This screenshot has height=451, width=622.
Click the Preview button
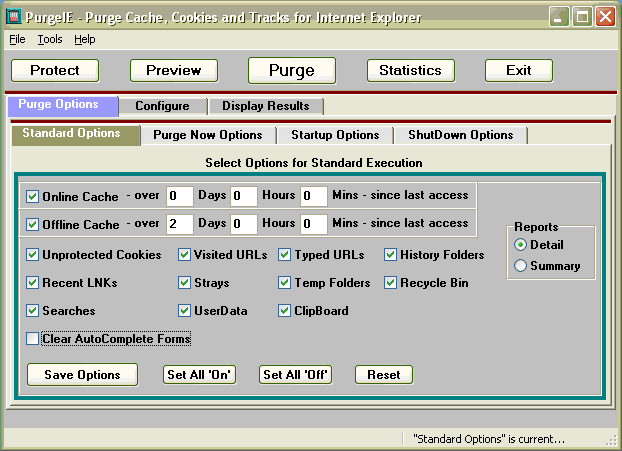point(174,71)
